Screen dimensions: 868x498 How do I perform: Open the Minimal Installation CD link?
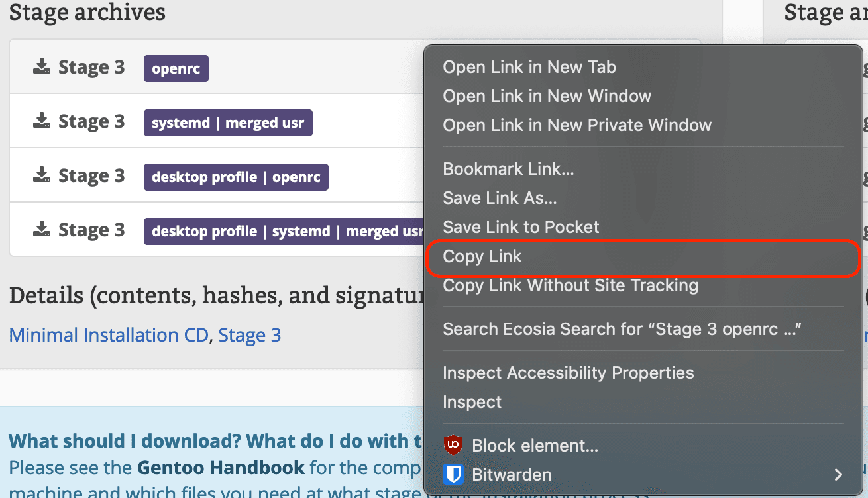tap(109, 335)
